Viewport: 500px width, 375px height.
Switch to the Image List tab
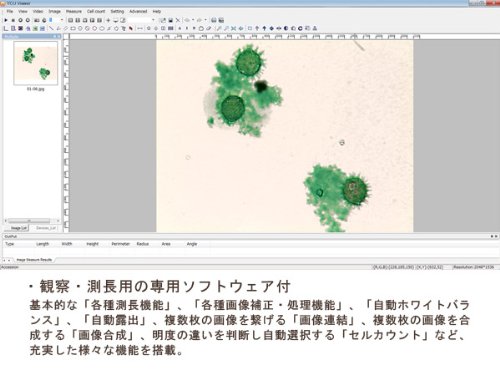tap(19, 228)
